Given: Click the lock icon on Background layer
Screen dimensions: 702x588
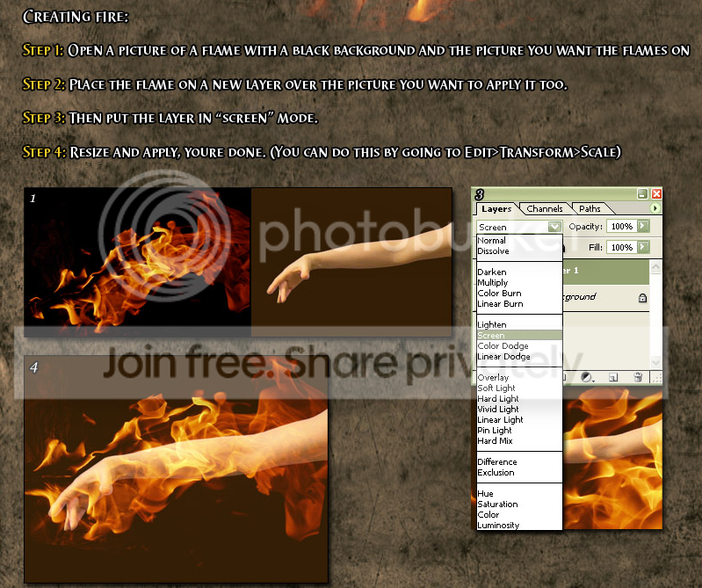Looking at the screenshot, I should point(642,298).
